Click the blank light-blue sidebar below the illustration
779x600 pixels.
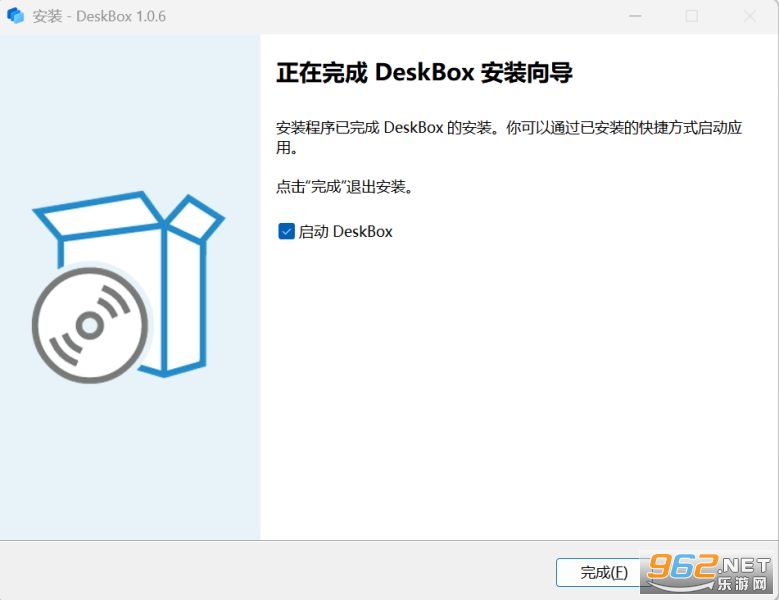tap(130, 462)
